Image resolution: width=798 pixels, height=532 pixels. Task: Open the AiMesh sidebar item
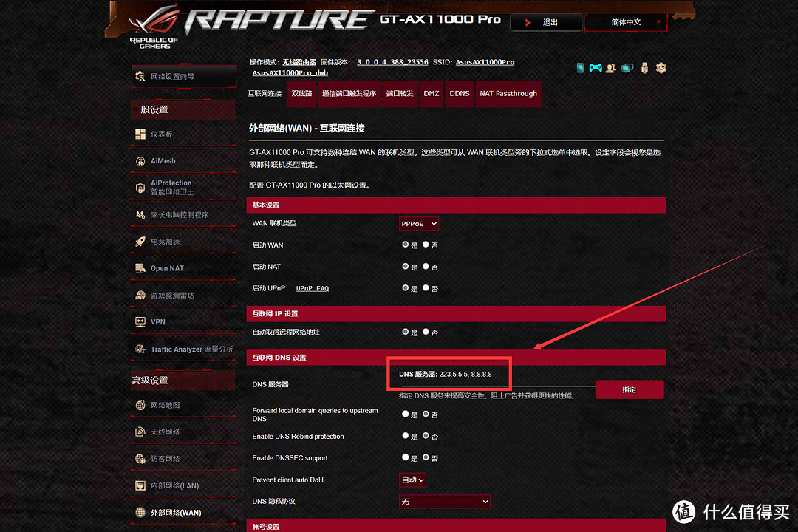point(163,161)
